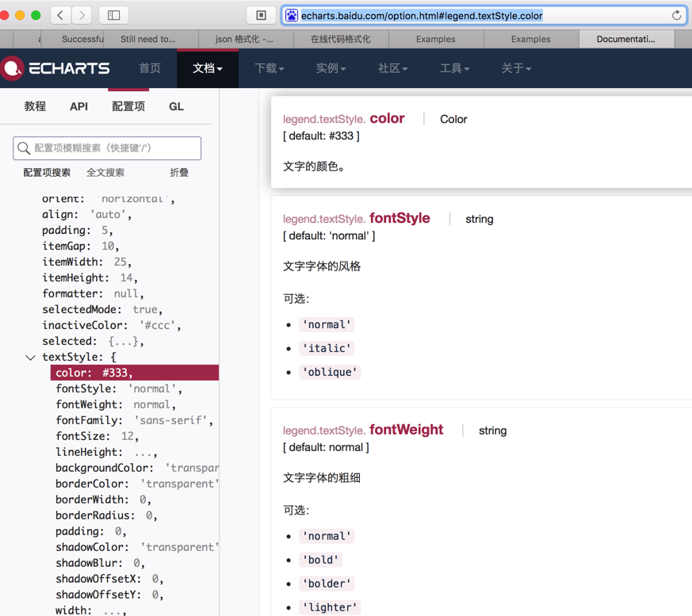Viewport: 692px width, 616px height.
Task: Focus the 配置项模糊搜索 search box
Action: click(x=107, y=148)
